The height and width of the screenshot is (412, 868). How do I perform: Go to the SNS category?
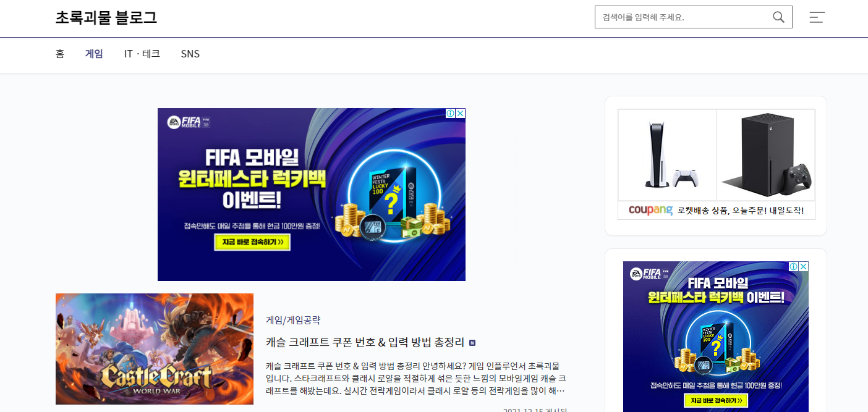(190, 54)
